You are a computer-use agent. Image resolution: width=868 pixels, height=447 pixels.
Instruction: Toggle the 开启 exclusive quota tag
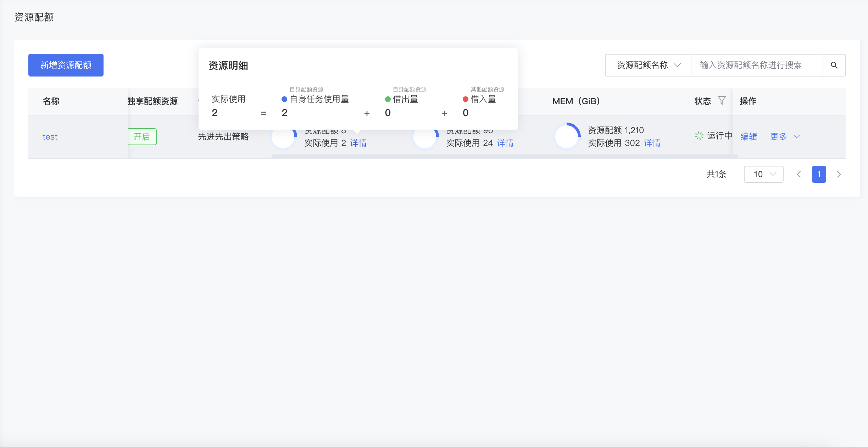pyautogui.click(x=142, y=137)
